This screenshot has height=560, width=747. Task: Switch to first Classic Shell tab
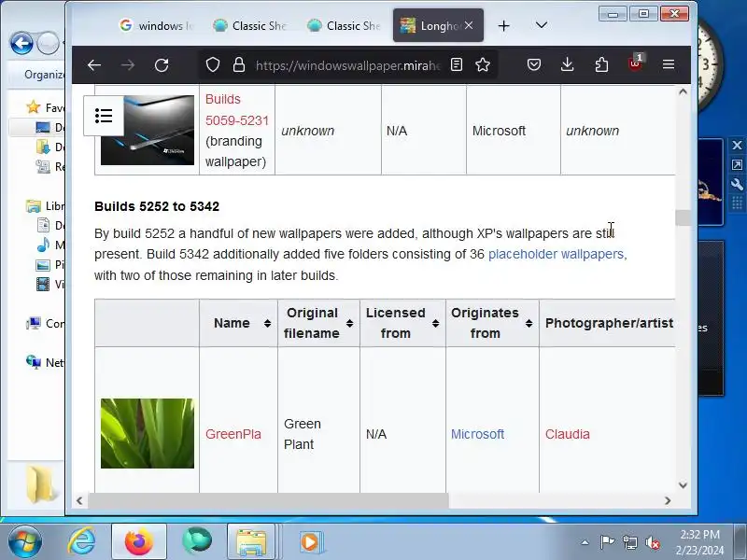click(249, 26)
